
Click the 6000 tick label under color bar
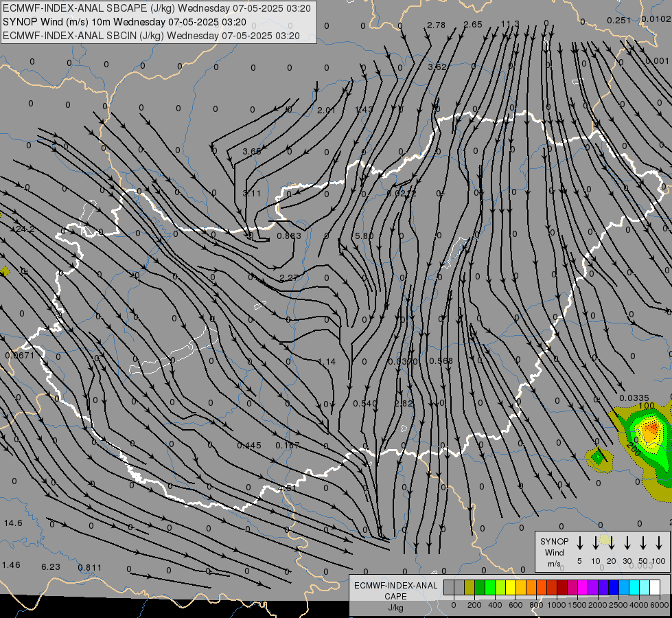pyautogui.click(x=660, y=605)
